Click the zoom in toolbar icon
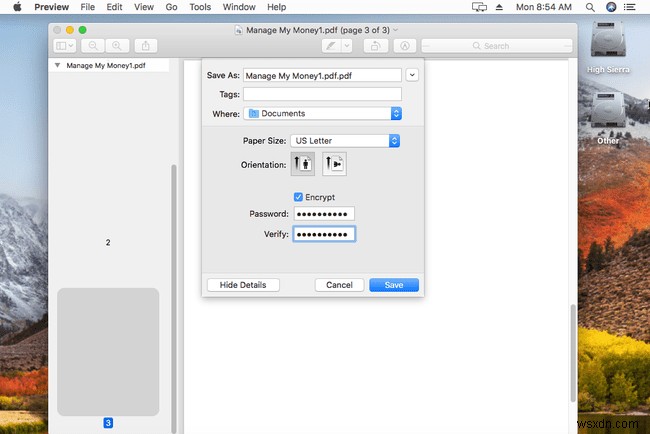This screenshot has height=434, width=650. (x=117, y=46)
